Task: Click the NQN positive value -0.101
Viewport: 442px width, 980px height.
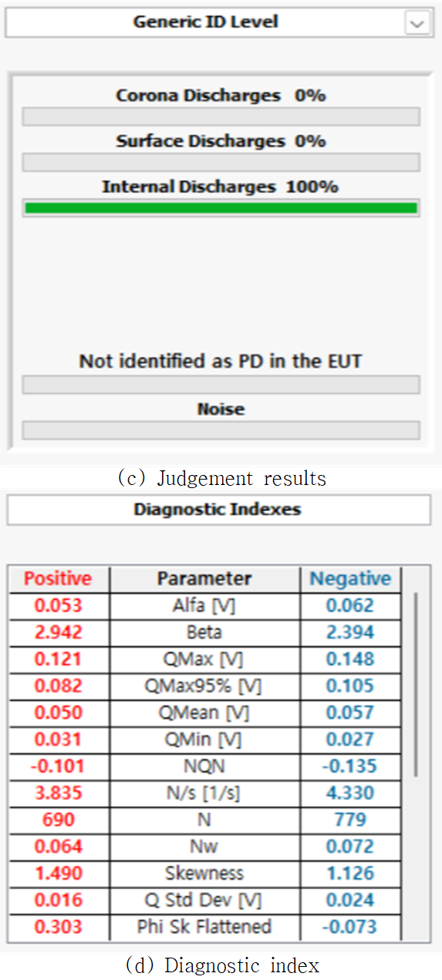Action: tap(58, 766)
